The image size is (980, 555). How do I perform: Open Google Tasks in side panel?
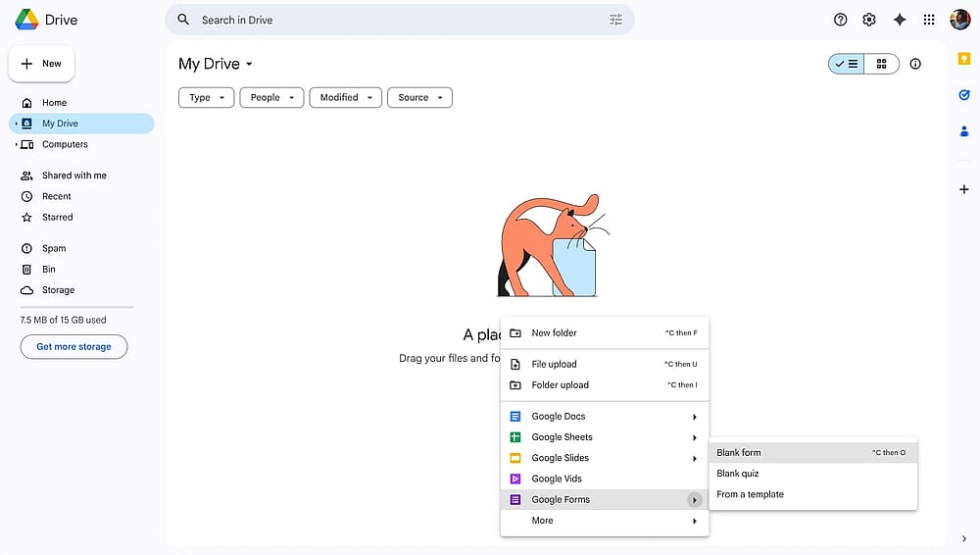963,95
